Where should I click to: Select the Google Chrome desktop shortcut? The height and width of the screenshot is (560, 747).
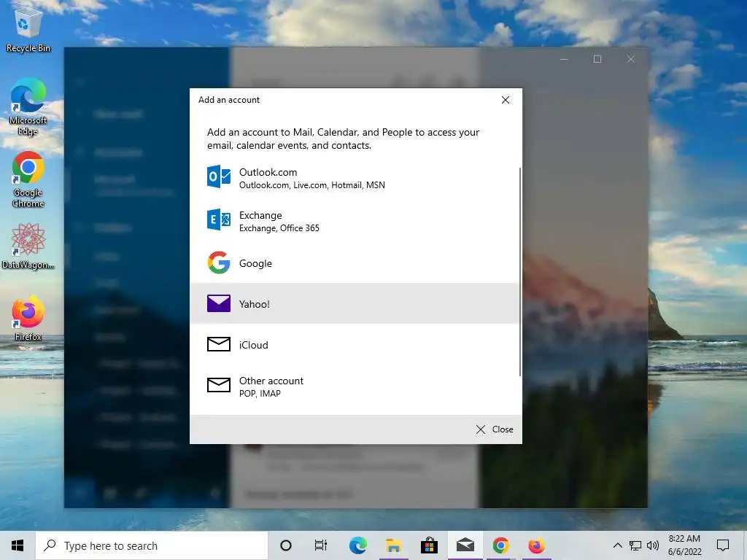pos(28,179)
